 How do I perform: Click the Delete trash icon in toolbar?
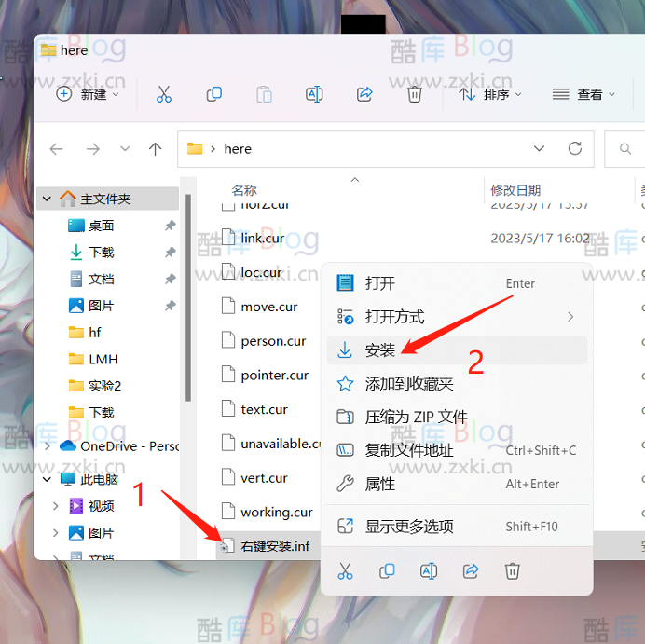tap(415, 94)
